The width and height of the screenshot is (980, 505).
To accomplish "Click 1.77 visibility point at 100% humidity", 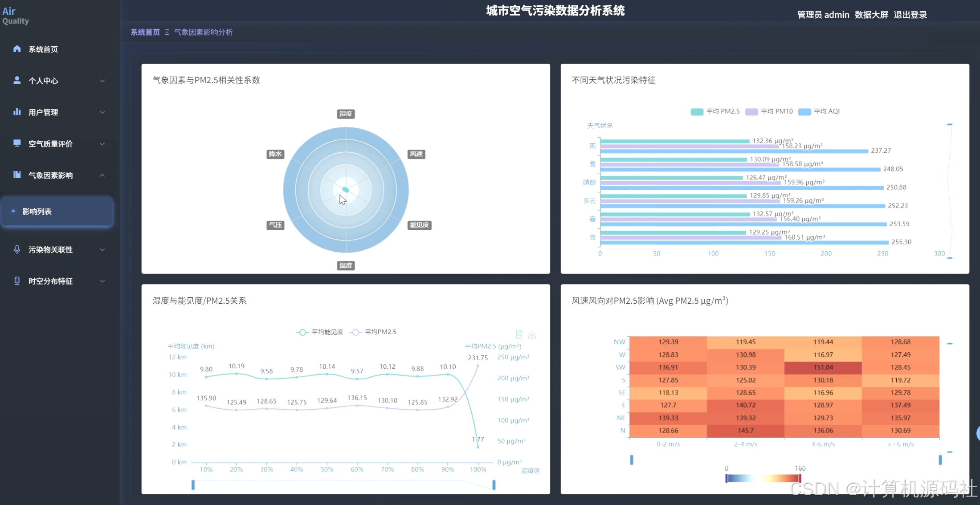I will pyautogui.click(x=478, y=447).
